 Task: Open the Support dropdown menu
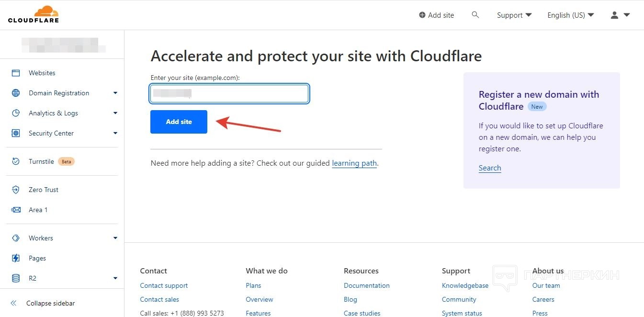514,15
